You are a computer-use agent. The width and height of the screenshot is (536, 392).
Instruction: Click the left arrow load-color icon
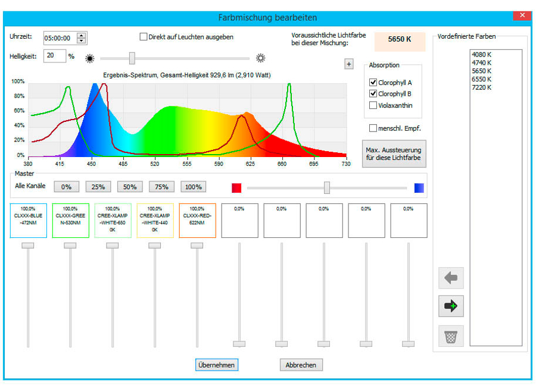[451, 278]
